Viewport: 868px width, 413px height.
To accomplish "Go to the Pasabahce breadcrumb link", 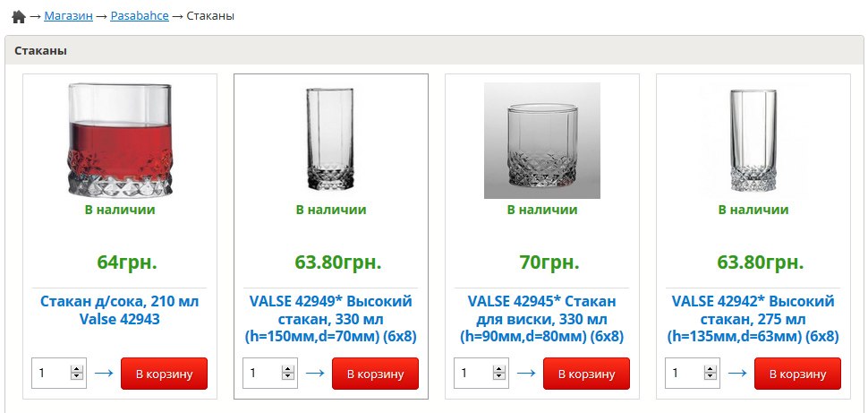I will coord(140,16).
